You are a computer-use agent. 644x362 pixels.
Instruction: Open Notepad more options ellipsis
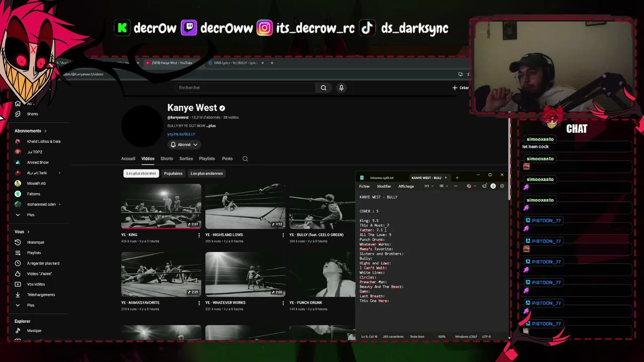click(x=456, y=186)
